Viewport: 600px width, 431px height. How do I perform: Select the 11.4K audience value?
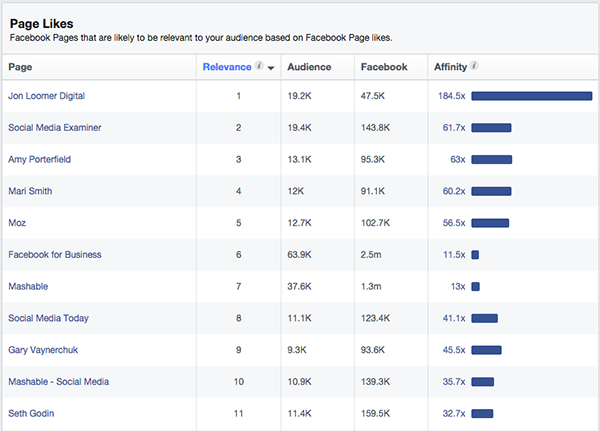(299, 414)
